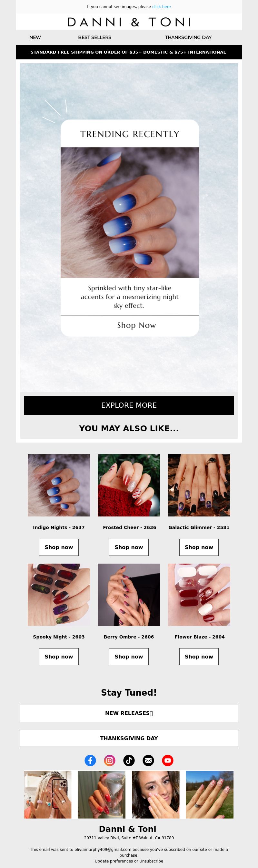Click Shop now under Frosted Cheer

point(129,547)
